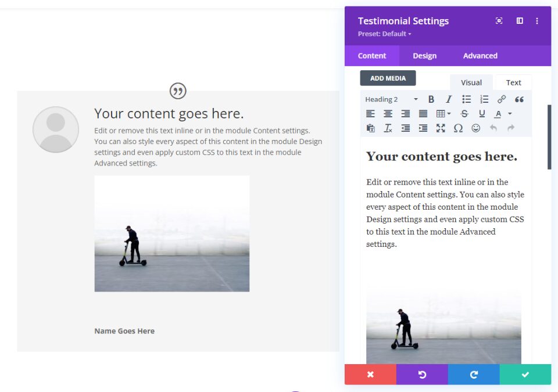Insert a hyperlink with link icon
The width and height of the screenshot is (558, 392).
click(x=502, y=99)
